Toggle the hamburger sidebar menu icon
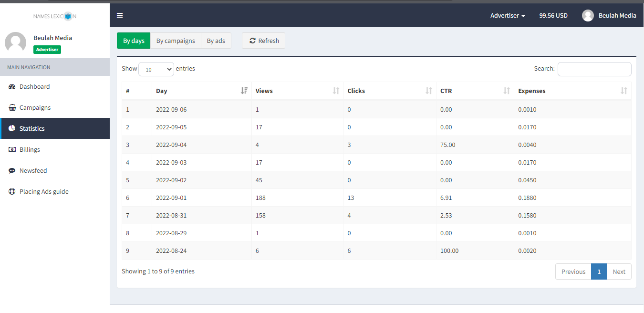The height and width of the screenshot is (313, 644). tap(120, 15)
